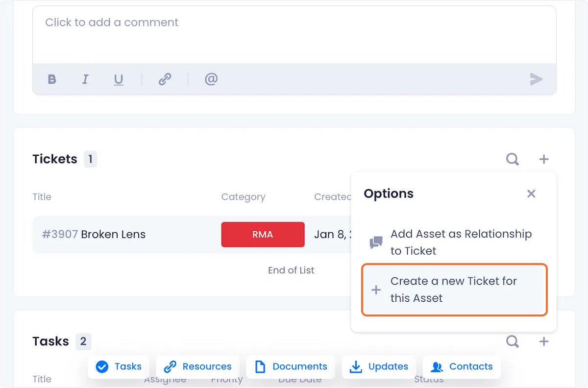
Task: Close the Options popup
Action: [x=531, y=194]
